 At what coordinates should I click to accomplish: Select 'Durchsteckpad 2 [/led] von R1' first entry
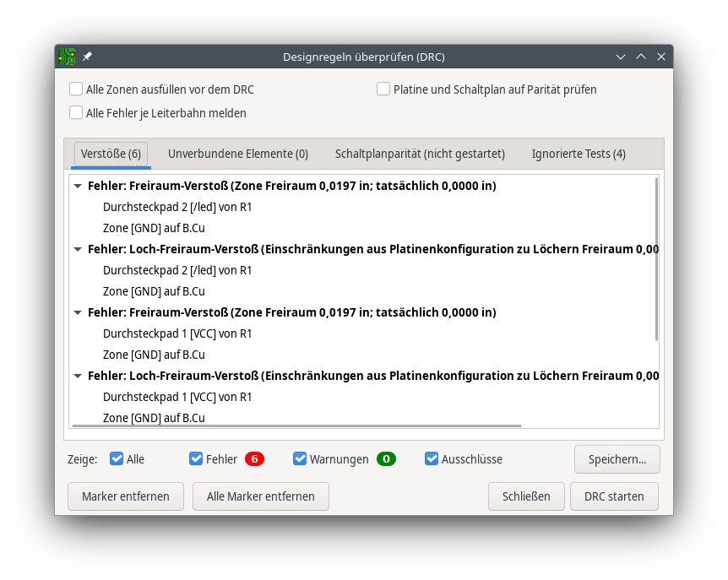coord(177,207)
